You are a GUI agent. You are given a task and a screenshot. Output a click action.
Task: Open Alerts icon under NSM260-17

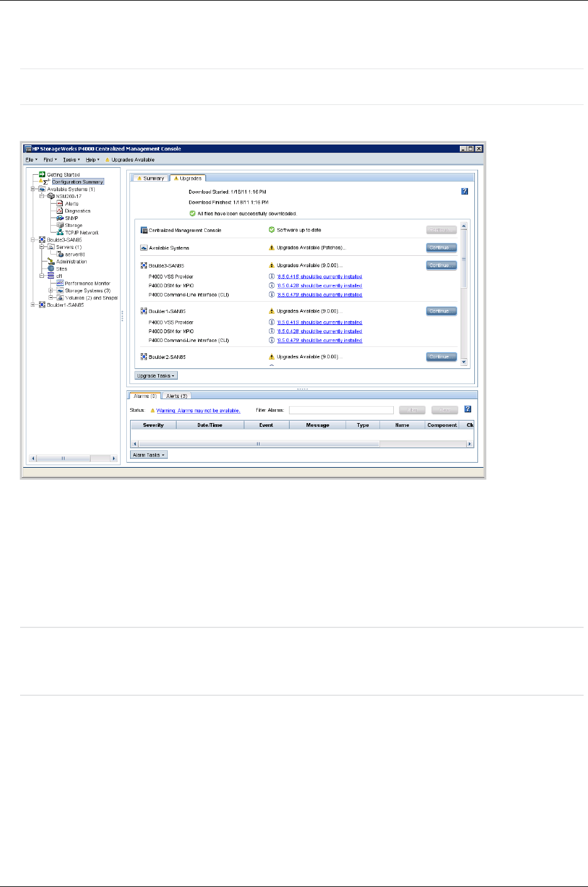pos(60,204)
